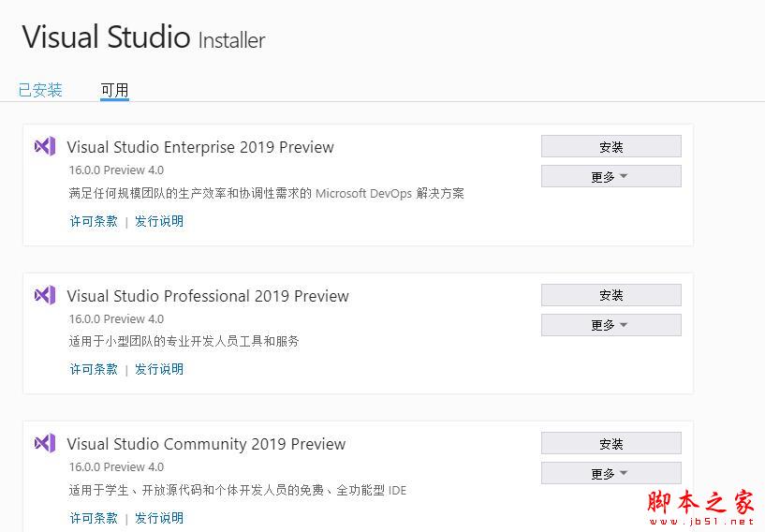View 许可条款 link for Professional edition
This screenshot has height=532, width=765.
point(94,369)
